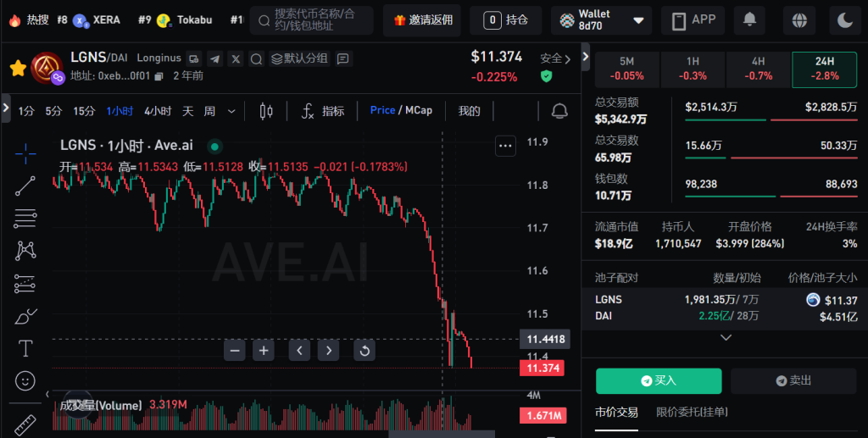Switch to the 4H stats tab
This screenshot has height=438, width=868.
coord(758,69)
